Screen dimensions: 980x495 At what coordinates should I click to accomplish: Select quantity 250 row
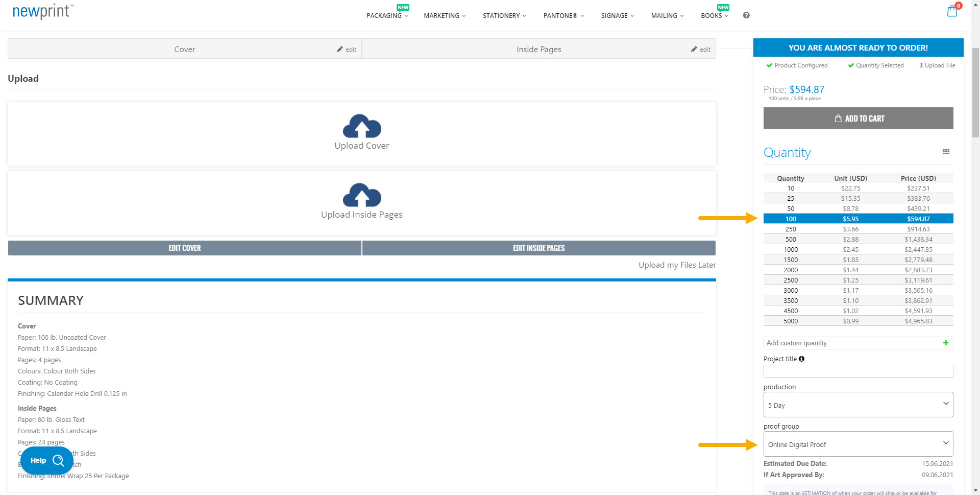(x=858, y=229)
